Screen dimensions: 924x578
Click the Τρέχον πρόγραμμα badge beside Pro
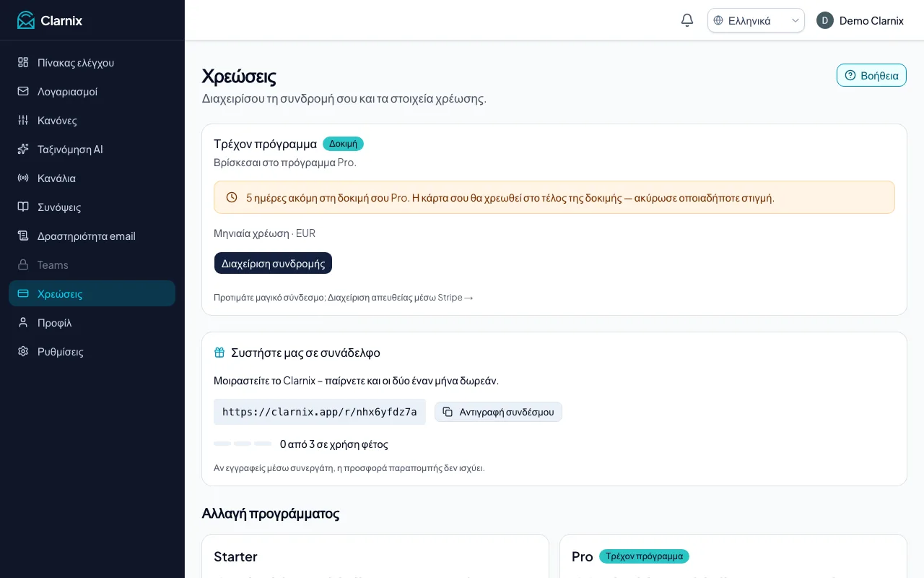(644, 556)
